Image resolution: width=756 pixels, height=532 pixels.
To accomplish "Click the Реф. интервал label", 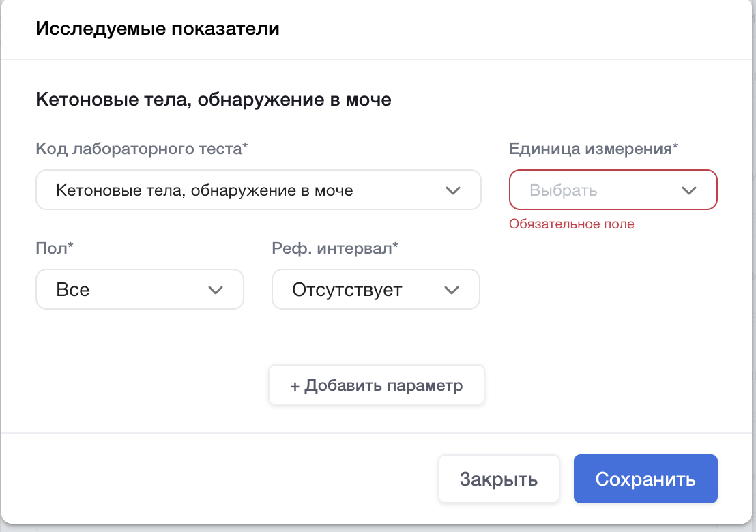I will [x=334, y=248].
